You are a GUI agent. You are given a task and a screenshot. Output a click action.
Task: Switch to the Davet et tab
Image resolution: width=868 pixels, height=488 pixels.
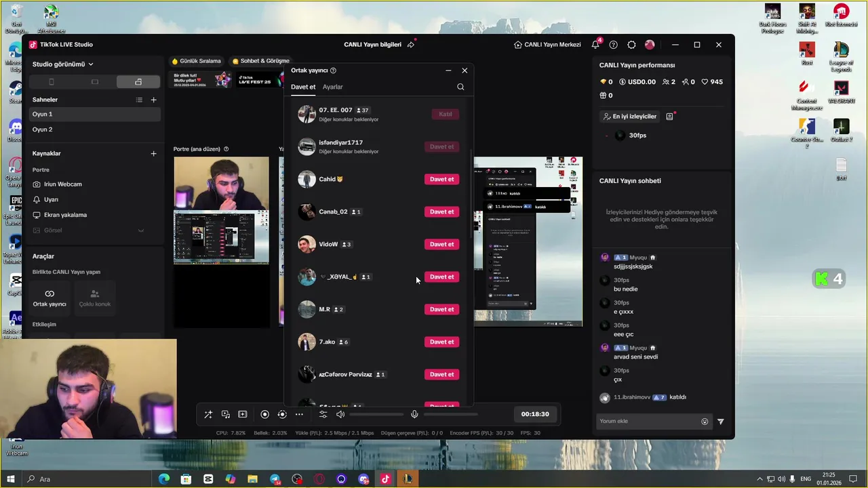coord(303,87)
